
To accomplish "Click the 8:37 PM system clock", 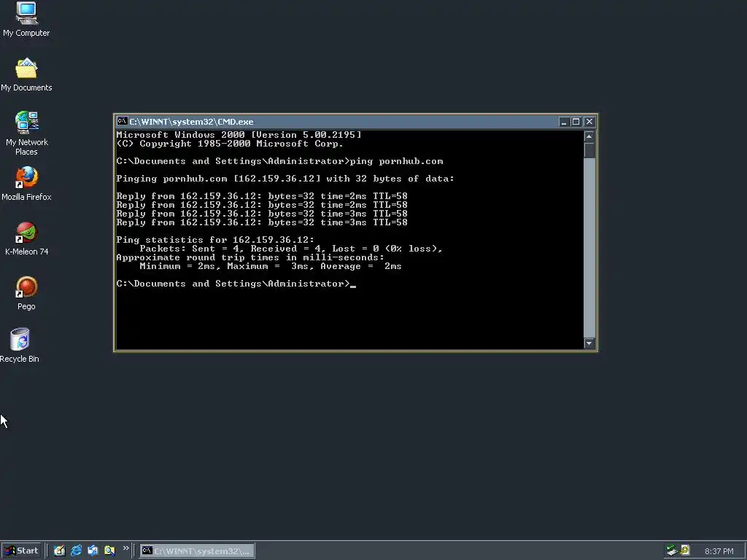I will (719, 551).
